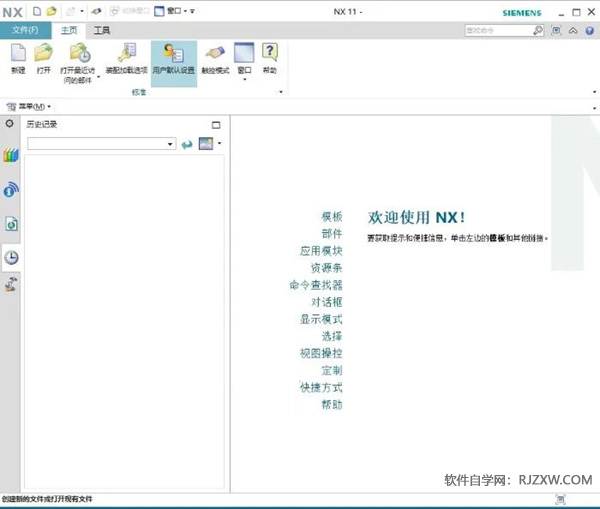The height and width of the screenshot is (509, 600).
Task: Click the command finder search icon
Action: point(538,30)
